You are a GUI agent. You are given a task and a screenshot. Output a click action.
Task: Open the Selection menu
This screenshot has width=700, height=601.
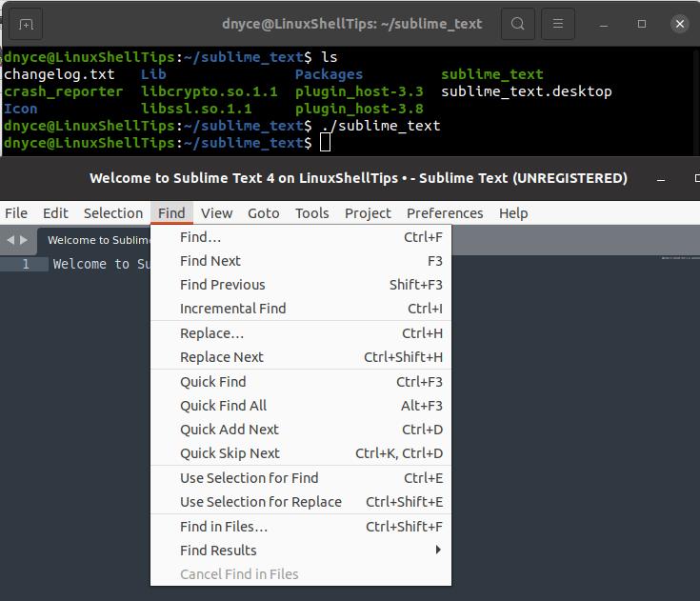113,213
